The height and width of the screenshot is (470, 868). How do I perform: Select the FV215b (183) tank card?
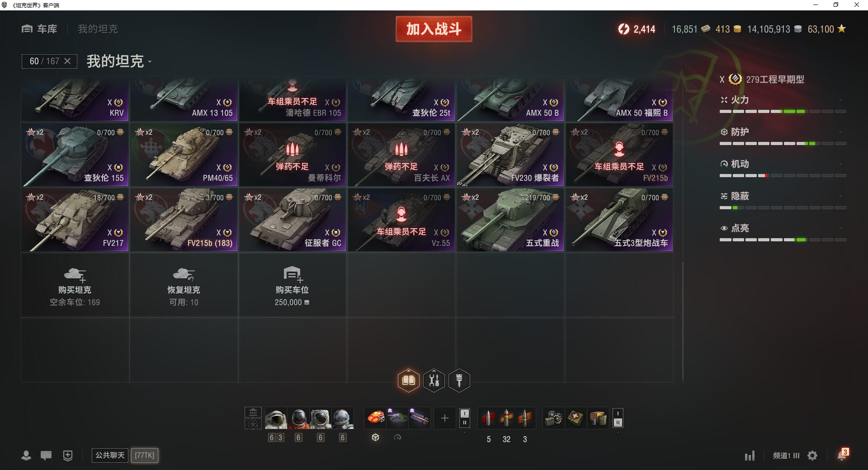point(184,220)
